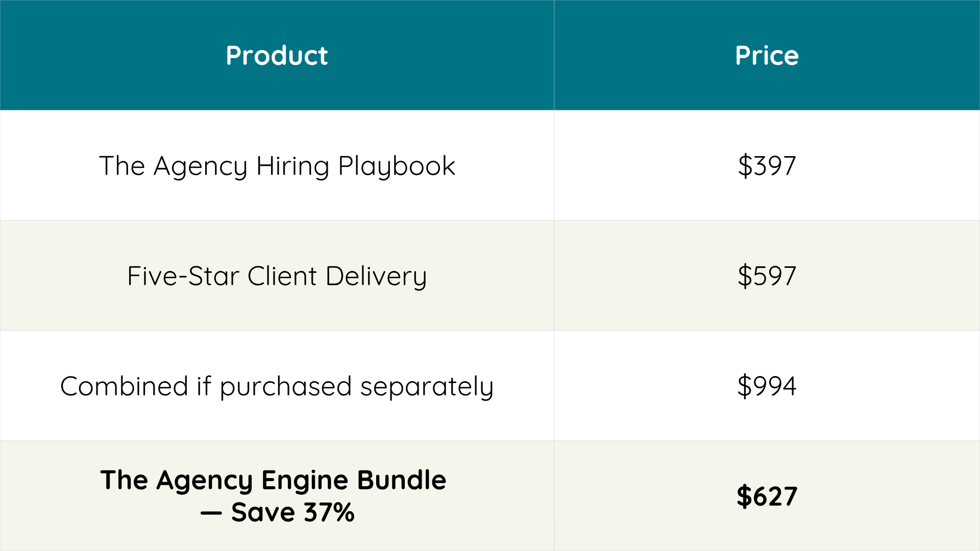The image size is (980, 551).
Task: Click the $994 price cell
Action: pos(767,386)
